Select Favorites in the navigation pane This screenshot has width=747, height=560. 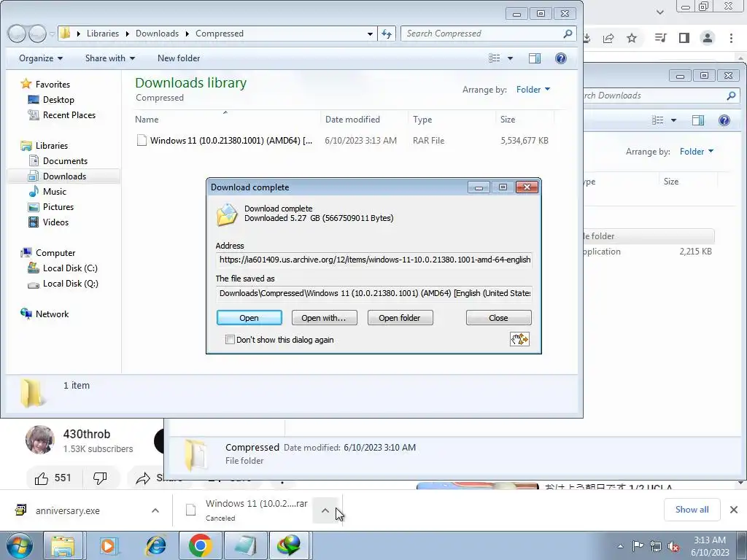tap(53, 85)
